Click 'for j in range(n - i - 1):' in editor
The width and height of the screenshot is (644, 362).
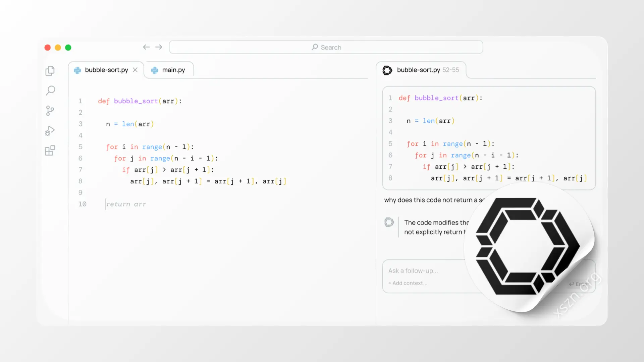click(166, 158)
